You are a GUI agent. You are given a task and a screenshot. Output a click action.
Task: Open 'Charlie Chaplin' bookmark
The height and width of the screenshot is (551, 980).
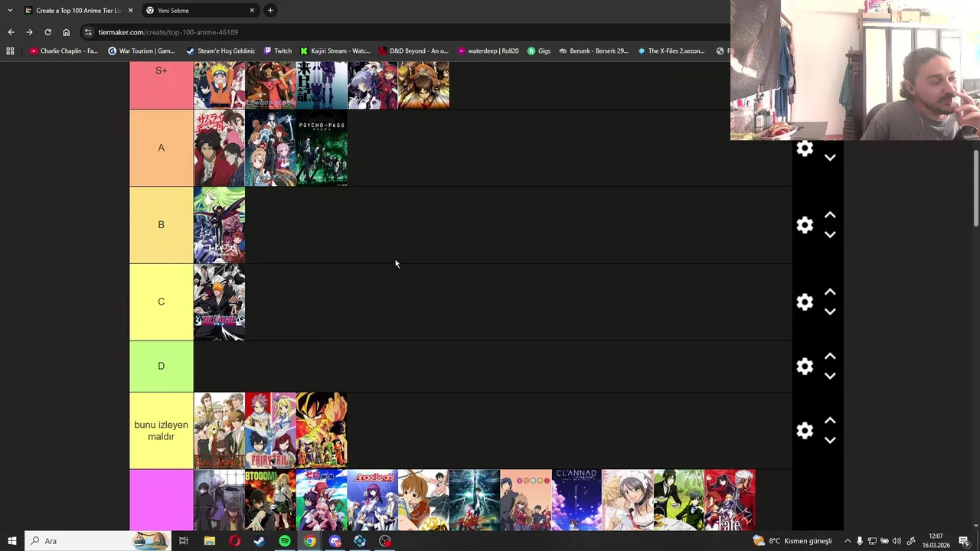64,51
